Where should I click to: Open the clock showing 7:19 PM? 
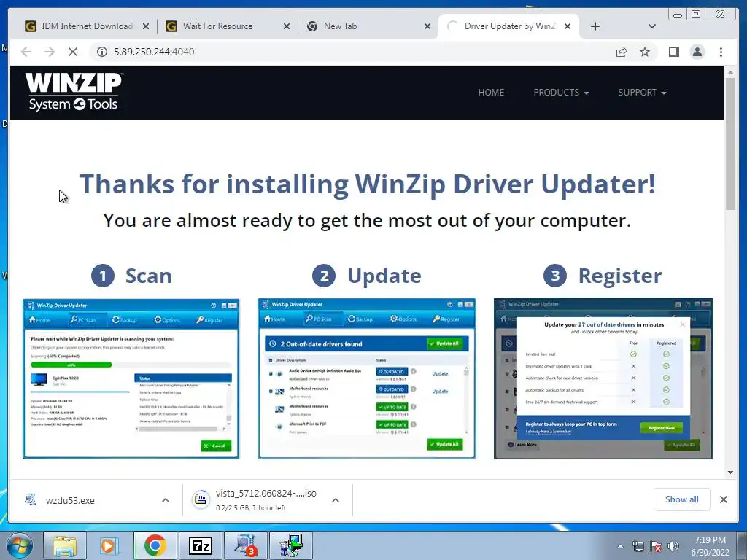[710, 546]
